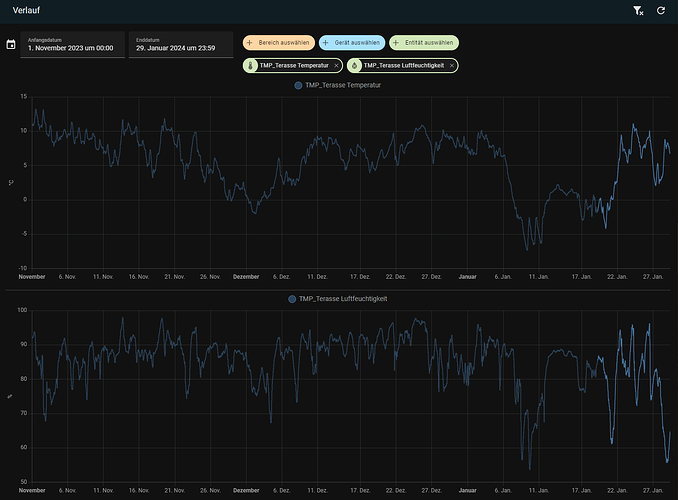Screen dimensions: 678x500
Task: Remove TMP_Terasse Luftfeuchtigkeit chip
Action: click(x=452, y=65)
